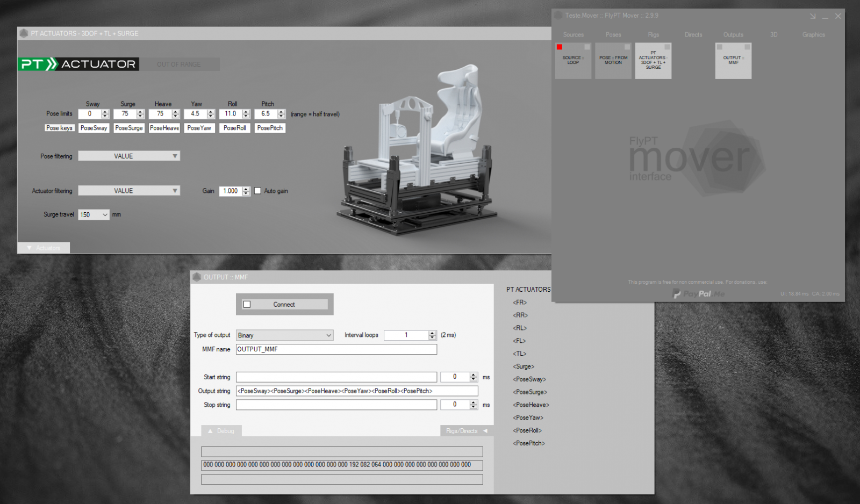Toggle the Connect checkbox

pos(247,304)
